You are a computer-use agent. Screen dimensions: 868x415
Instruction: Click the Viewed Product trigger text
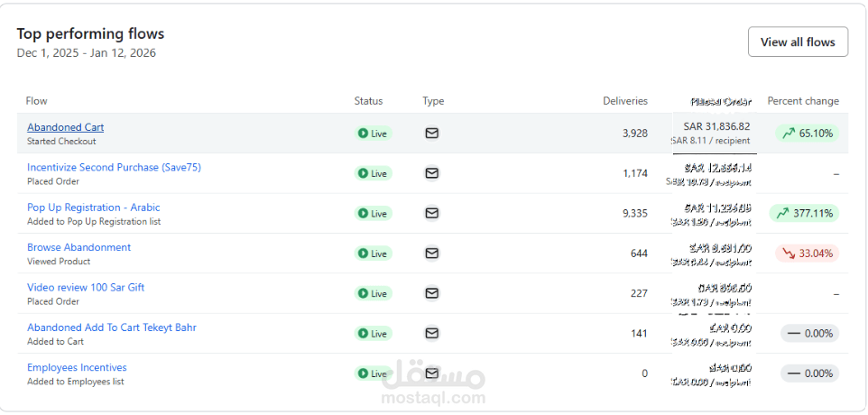[x=59, y=261]
